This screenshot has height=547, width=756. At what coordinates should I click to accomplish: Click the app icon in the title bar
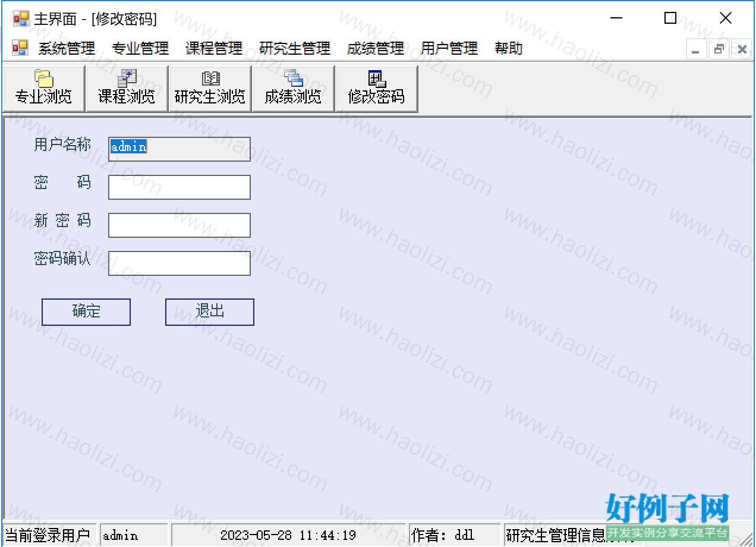click(21, 18)
